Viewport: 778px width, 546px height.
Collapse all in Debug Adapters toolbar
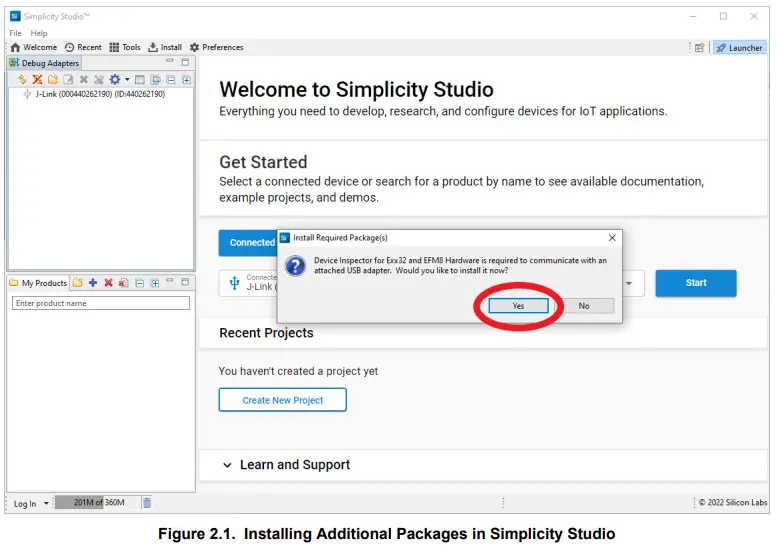tap(171, 79)
